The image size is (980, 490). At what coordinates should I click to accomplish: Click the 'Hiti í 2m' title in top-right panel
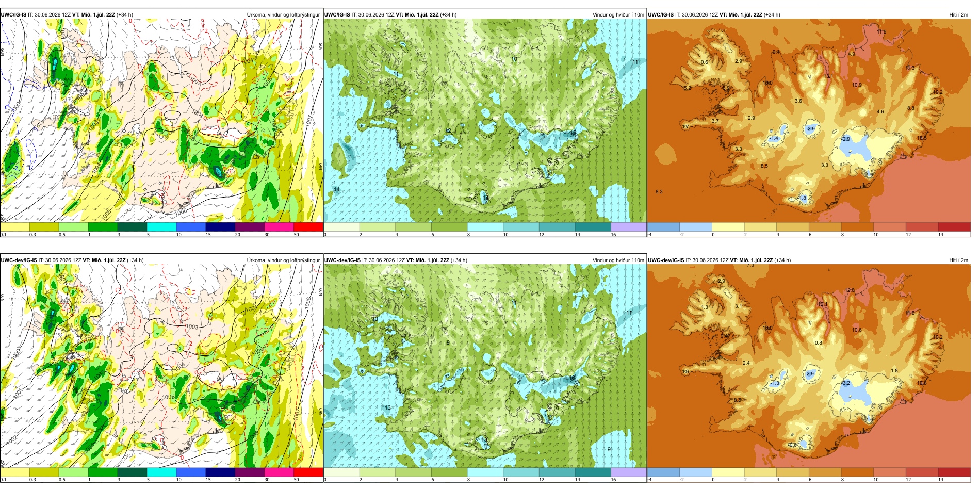tap(958, 15)
